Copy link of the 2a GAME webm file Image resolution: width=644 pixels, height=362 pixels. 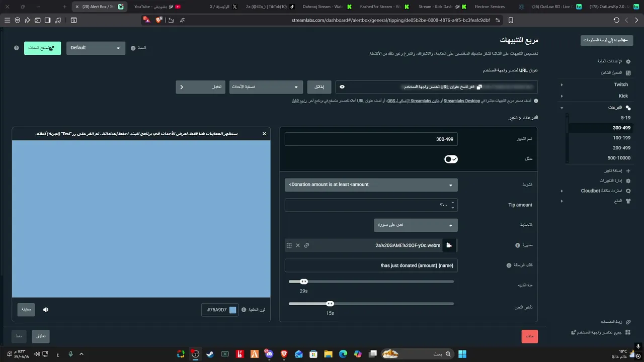pyautogui.click(x=306, y=245)
